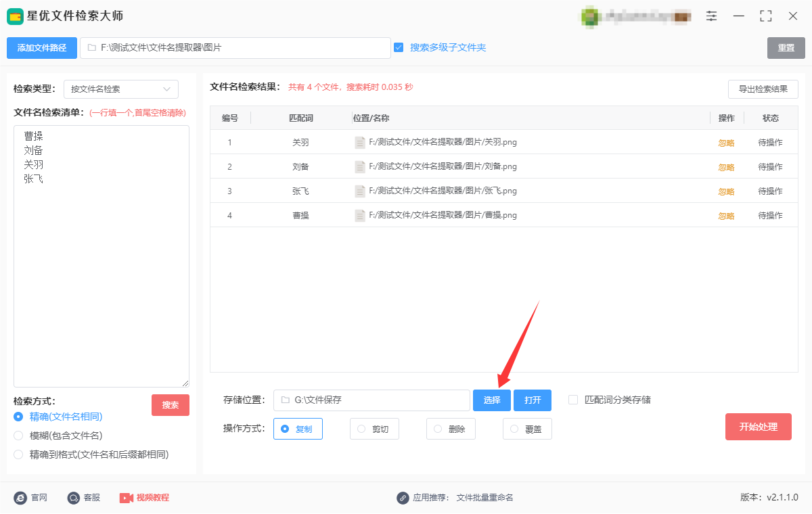The width and height of the screenshot is (812, 514).
Task: Click the file icon for 关羽.png row
Action: click(360, 143)
